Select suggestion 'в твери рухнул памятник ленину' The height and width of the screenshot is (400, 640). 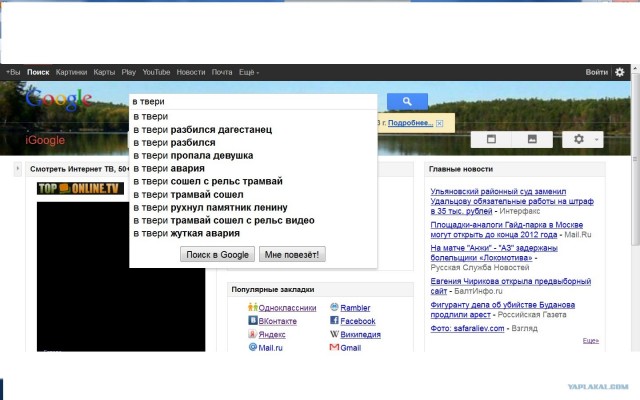tap(253, 207)
